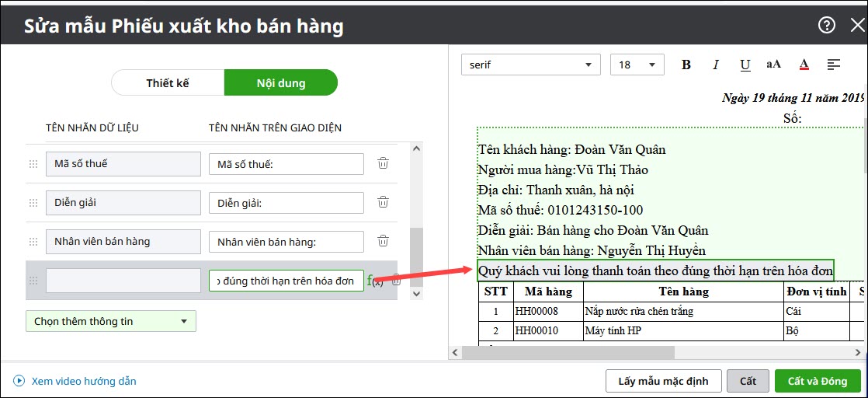The image size is (868, 398).
Task: Select the Địa chỉ preview line
Action: [556, 190]
